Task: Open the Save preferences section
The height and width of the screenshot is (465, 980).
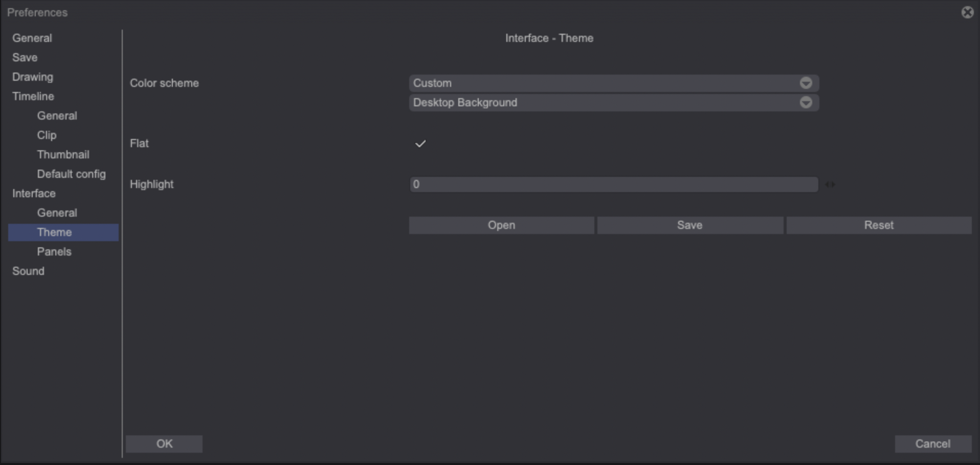Action: point(25,57)
